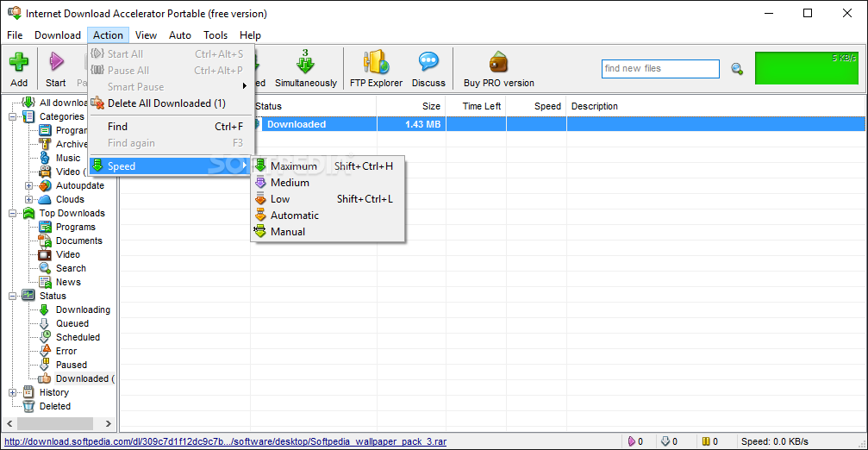Click the Speed: 0.0 KB/s status text
The width and height of the screenshot is (868, 450).
774,441
